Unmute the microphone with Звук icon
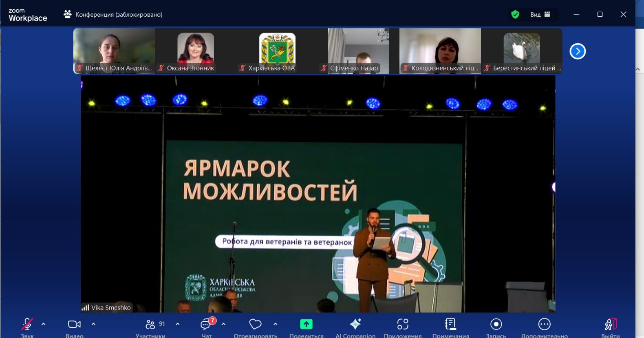 tap(27, 325)
